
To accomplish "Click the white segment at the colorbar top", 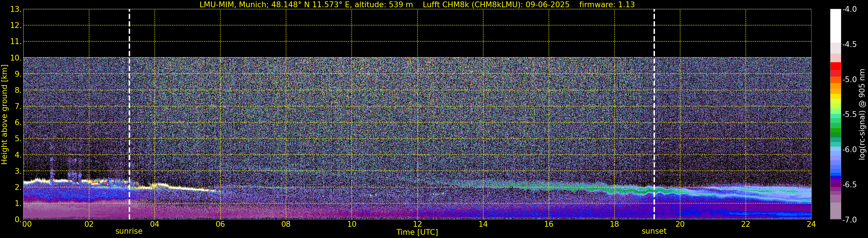I will (836, 26).
